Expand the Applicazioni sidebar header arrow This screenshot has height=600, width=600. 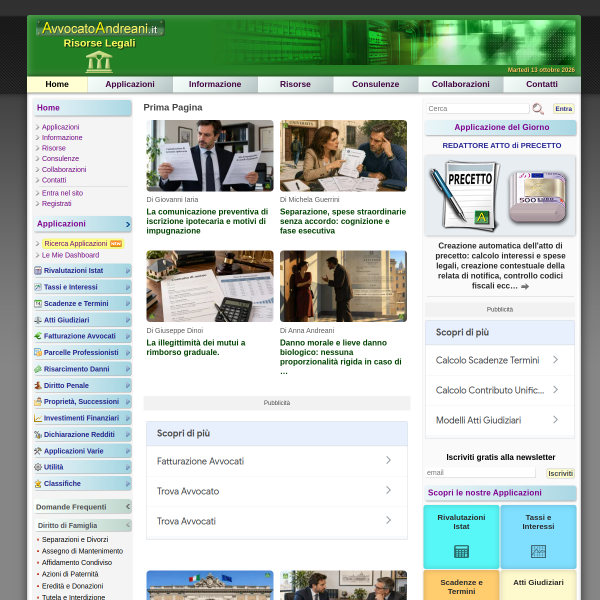click(x=128, y=224)
